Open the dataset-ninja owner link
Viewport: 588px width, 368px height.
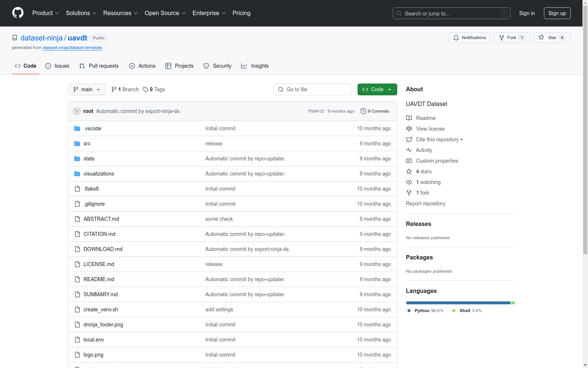pos(42,38)
